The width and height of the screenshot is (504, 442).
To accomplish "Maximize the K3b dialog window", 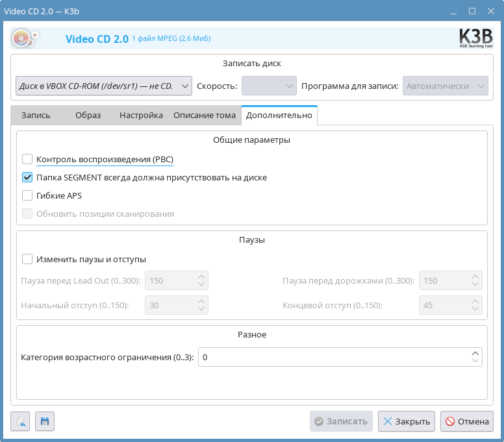I will point(472,11).
